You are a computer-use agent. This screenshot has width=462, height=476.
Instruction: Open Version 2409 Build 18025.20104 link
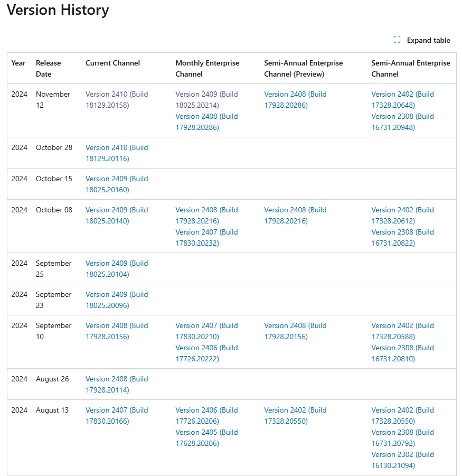tap(117, 269)
